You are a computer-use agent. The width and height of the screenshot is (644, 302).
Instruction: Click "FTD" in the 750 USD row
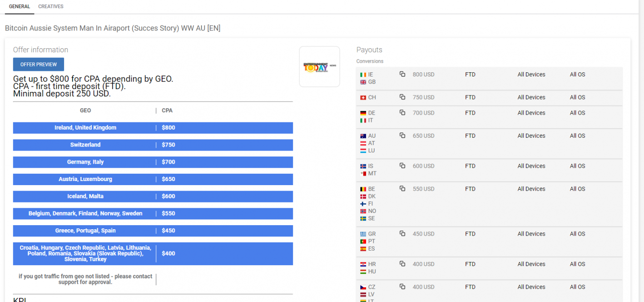[470, 97]
